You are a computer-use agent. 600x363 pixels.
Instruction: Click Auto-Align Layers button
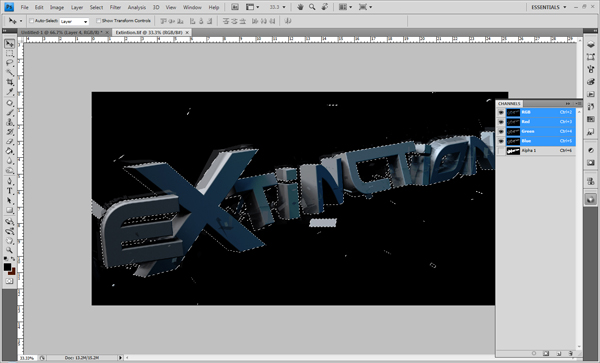pos(288,21)
